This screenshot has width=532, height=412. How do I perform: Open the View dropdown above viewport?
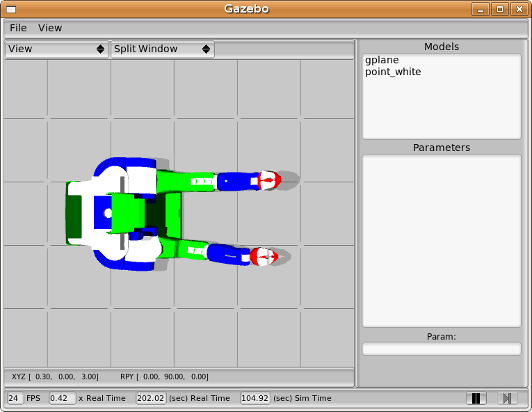pyautogui.click(x=56, y=49)
